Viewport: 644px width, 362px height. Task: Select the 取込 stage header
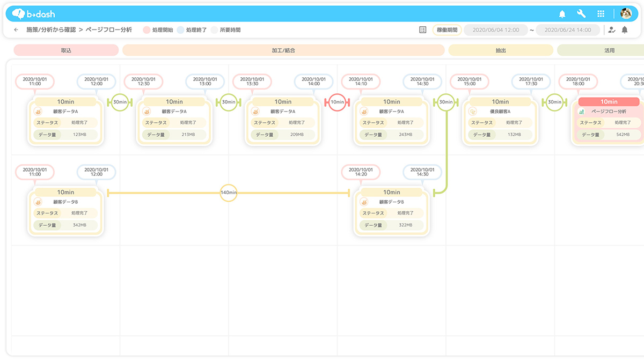[x=66, y=50]
